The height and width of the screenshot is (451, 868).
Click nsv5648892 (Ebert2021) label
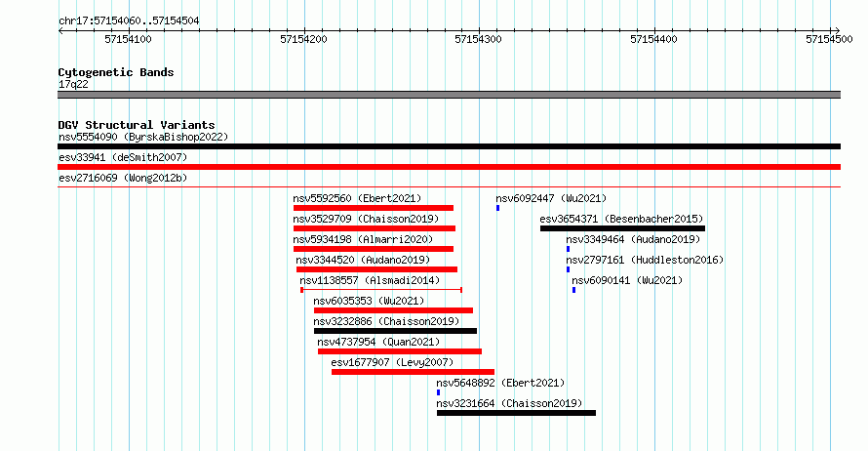coord(500,383)
